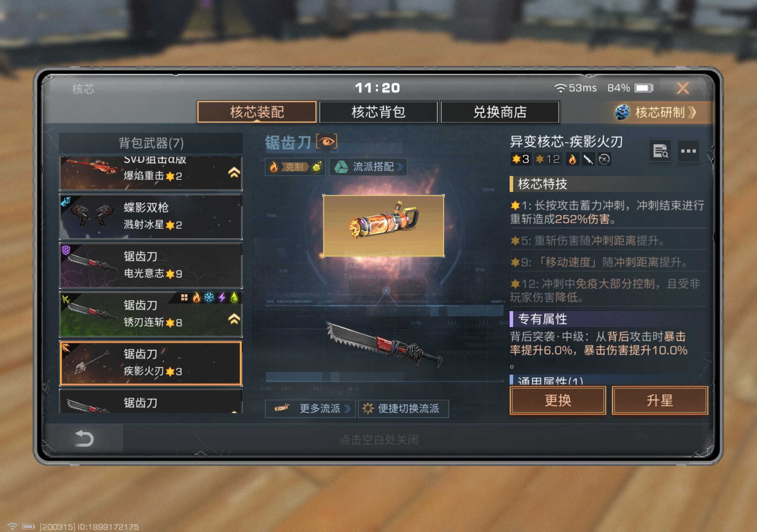
Task: Click the 更换 button
Action: (x=557, y=400)
